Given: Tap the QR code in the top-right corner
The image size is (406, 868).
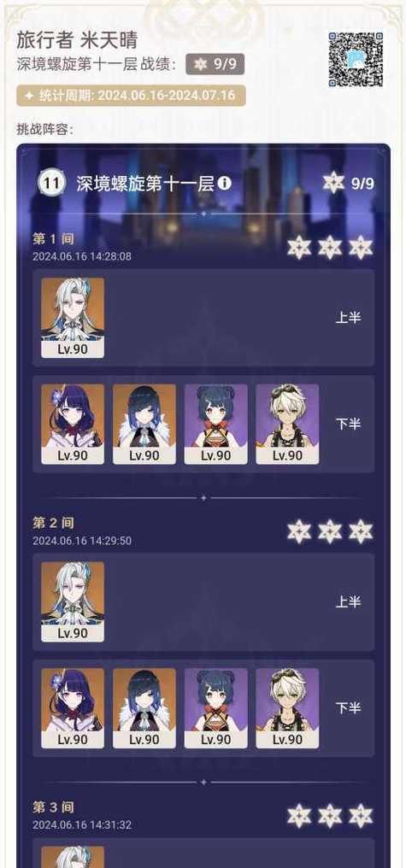Looking at the screenshot, I should click(x=356, y=59).
